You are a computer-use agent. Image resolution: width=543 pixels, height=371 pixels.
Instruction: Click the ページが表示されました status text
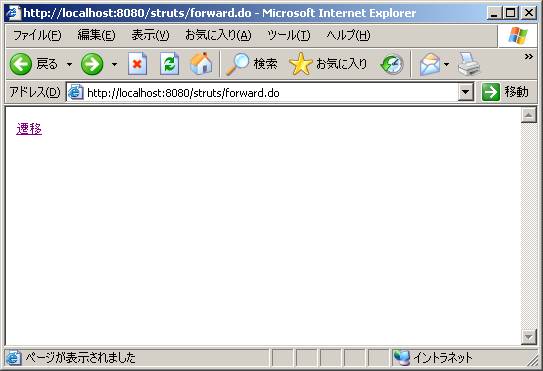click(x=80, y=357)
